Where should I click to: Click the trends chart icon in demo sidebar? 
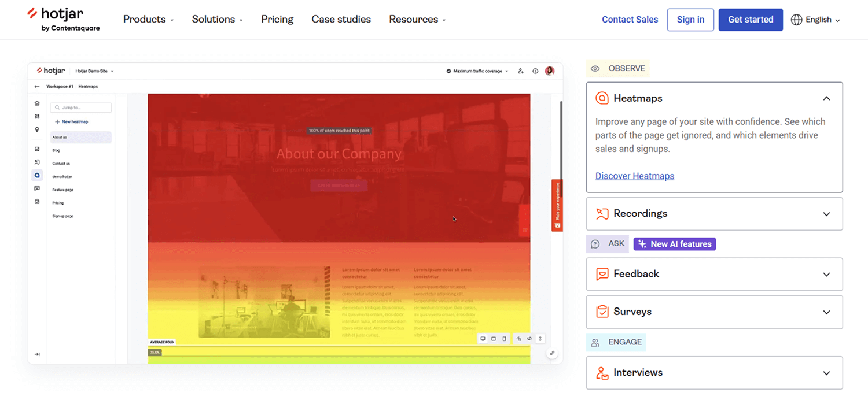[37, 149]
